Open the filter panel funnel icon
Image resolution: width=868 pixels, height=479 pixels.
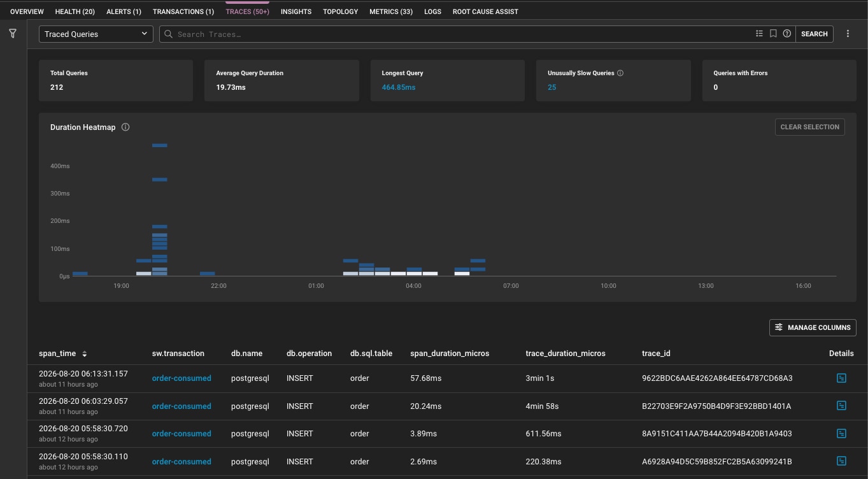13,33
